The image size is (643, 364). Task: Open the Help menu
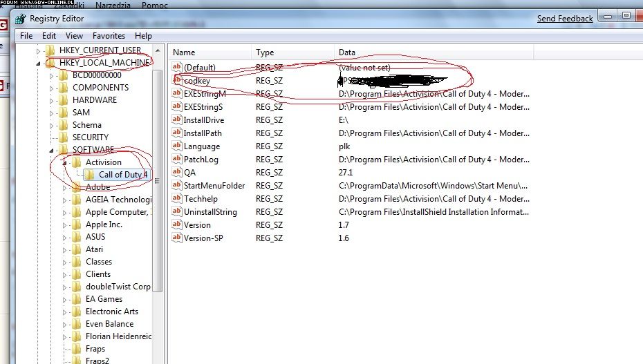point(143,36)
